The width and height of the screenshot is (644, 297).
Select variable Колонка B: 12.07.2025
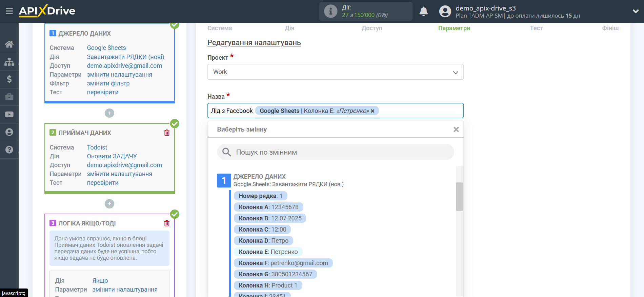pyautogui.click(x=270, y=218)
